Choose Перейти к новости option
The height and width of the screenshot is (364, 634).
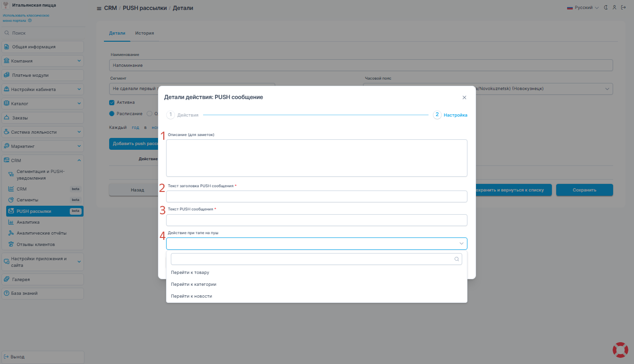click(317, 296)
